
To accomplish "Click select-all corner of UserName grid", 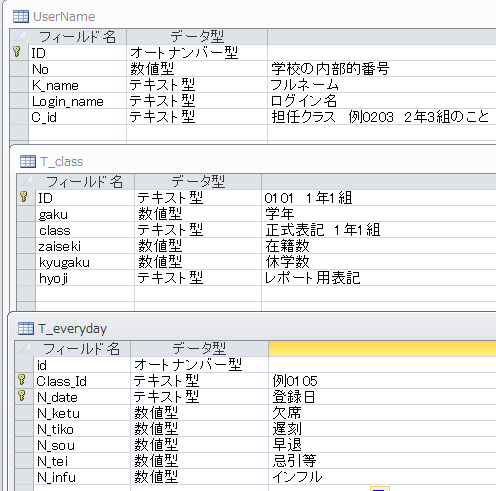I will [19, 36].
